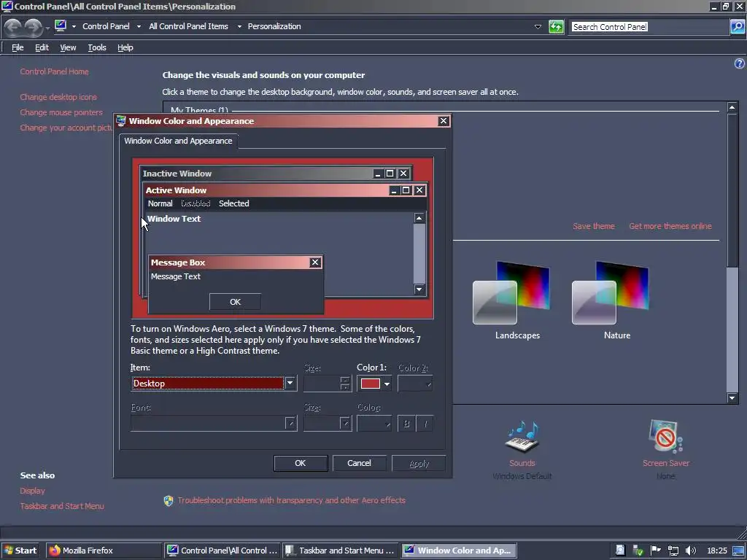Click the Save theme link
Image resolution: width=747 pixels, height=560 pixels.
click(x=594, y=226)
